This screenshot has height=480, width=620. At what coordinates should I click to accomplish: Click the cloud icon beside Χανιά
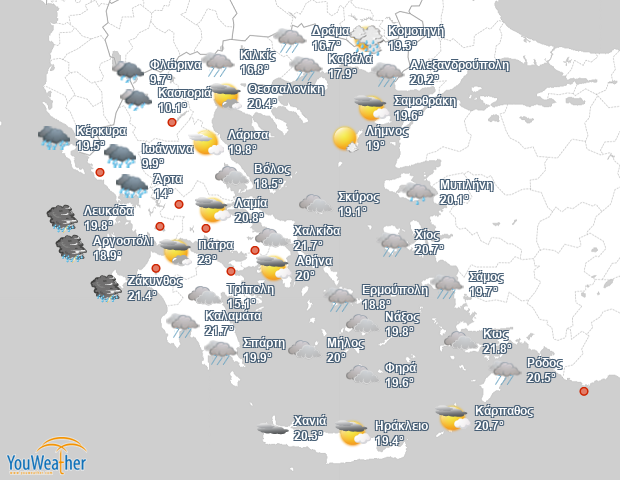point(272,428)
